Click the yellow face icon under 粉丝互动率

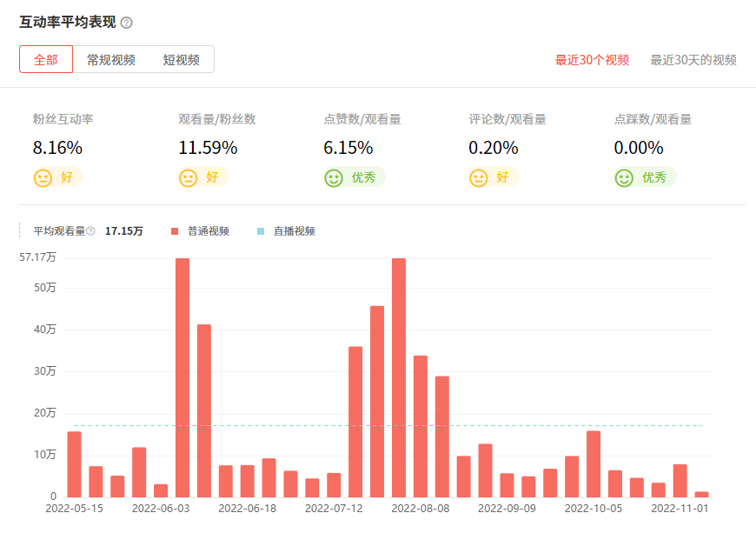pos(43,178)
